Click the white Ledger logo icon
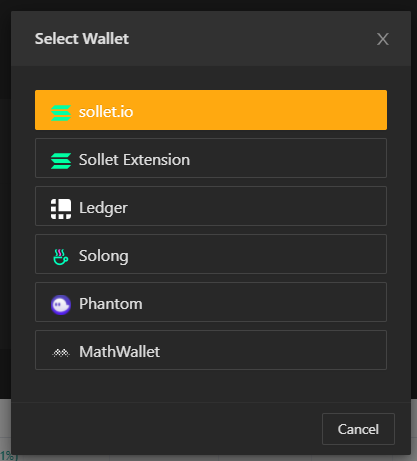 click(x=61, y=209)
